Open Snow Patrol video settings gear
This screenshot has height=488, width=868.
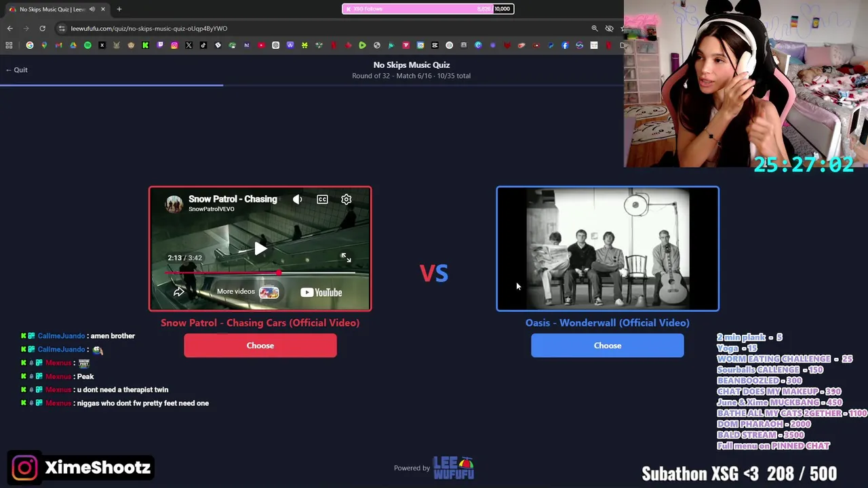pos(347,199)
